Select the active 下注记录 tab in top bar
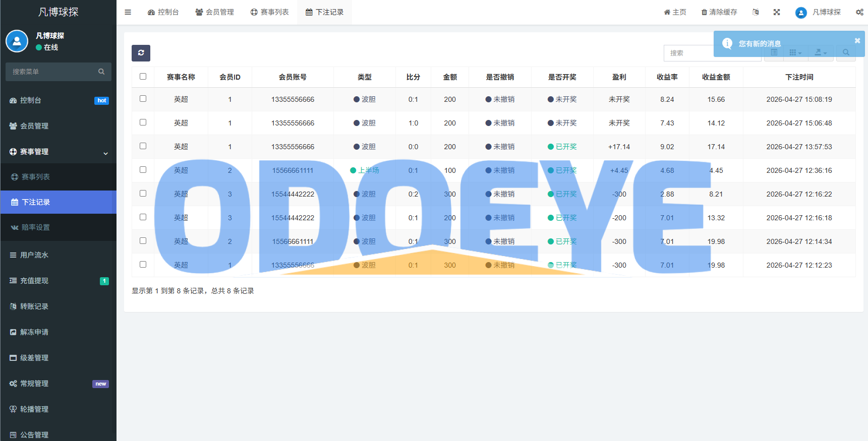The image size is (868, 441). (x=324, y=12)
